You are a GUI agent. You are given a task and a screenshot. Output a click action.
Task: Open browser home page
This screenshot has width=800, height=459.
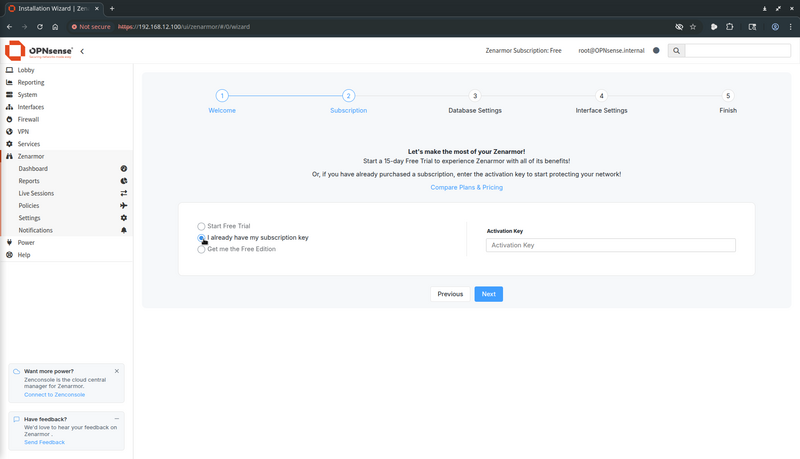coord(55,27)
